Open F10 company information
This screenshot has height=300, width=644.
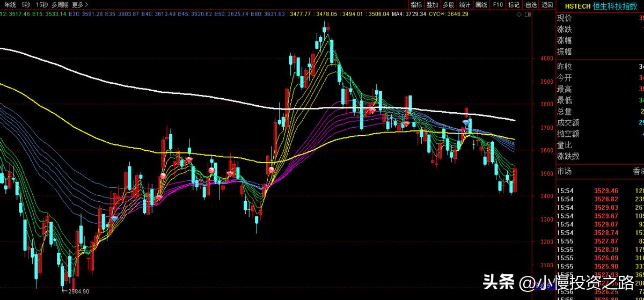click(497, 5)
